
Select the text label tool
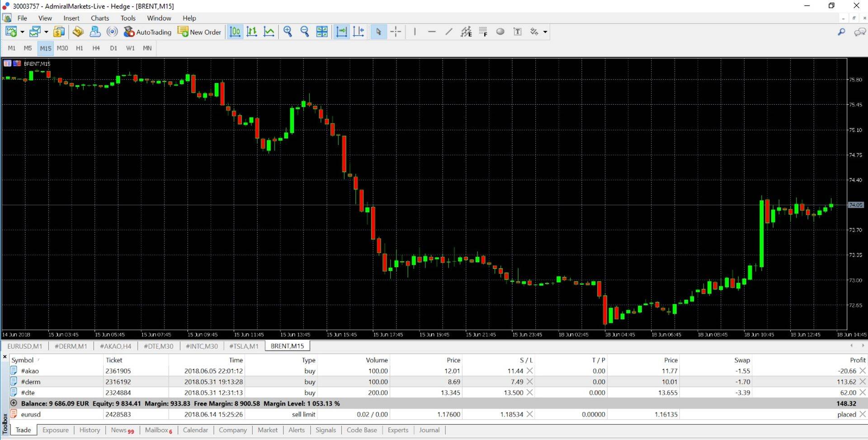pyautogui.click(x=518, y=32)
